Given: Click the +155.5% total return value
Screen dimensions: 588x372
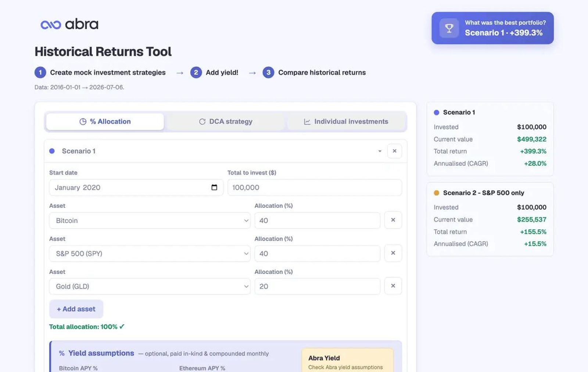Looking at the screenshot, I should pyautogui.click(x=533, y=232).
